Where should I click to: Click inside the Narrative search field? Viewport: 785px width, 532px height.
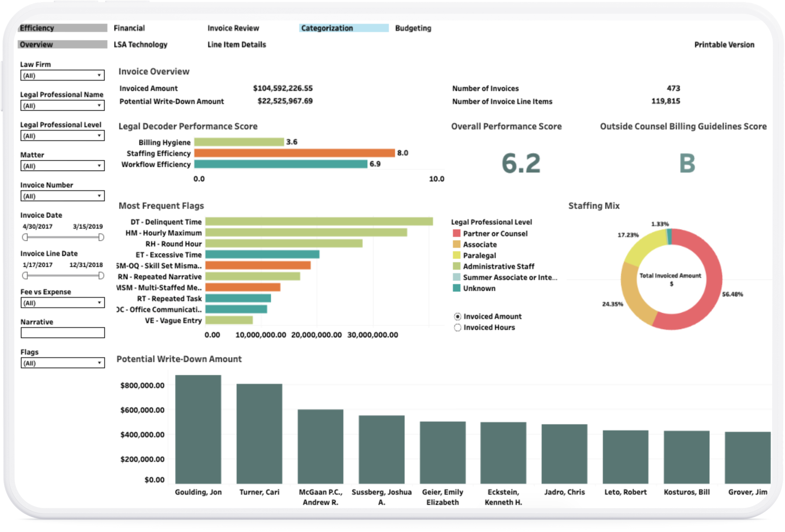click(x=62, y=333)
